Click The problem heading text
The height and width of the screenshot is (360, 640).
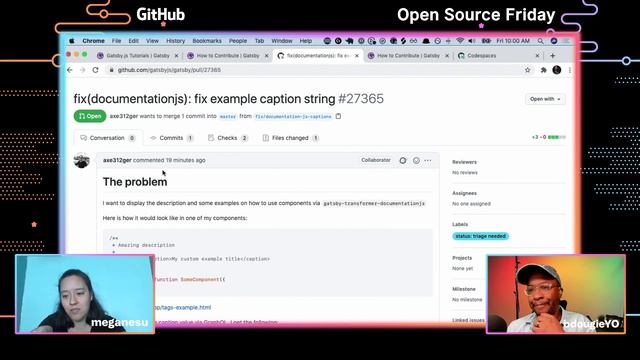point(135,182)
